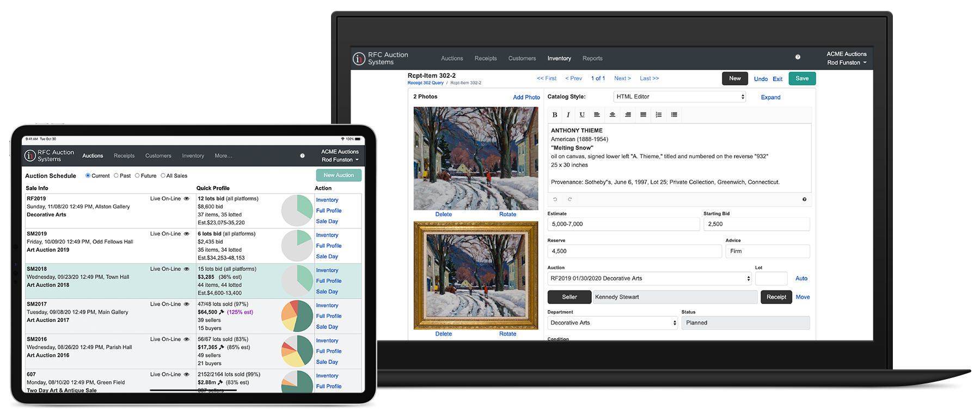The image size is (980, 415).
Task: Toggle the Live On-Line eye for RF2019
Action: [186, 199]
